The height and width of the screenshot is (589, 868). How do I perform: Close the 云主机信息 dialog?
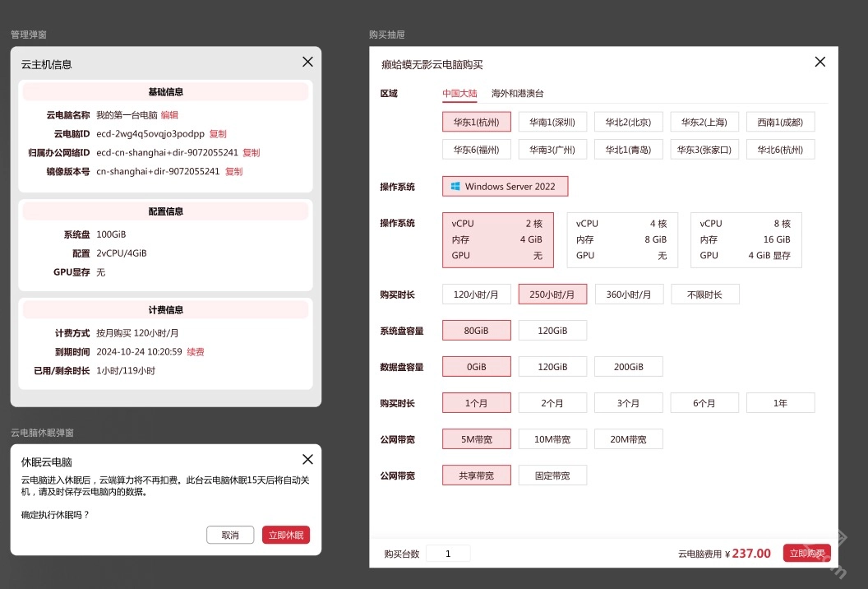coord(307,62)
